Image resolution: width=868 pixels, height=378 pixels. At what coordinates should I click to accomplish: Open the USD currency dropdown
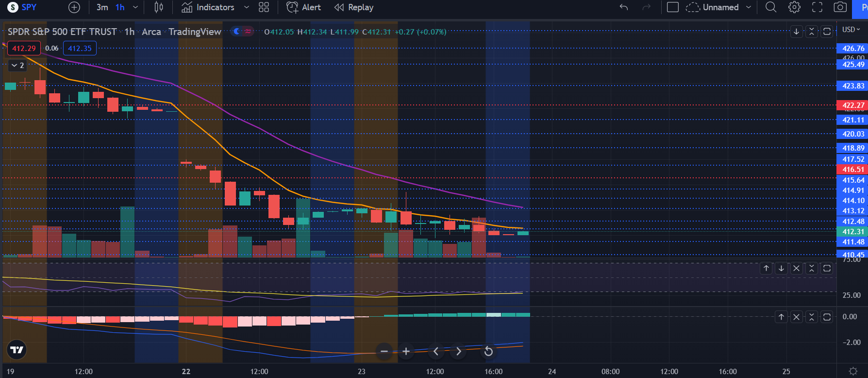[851, 30]
